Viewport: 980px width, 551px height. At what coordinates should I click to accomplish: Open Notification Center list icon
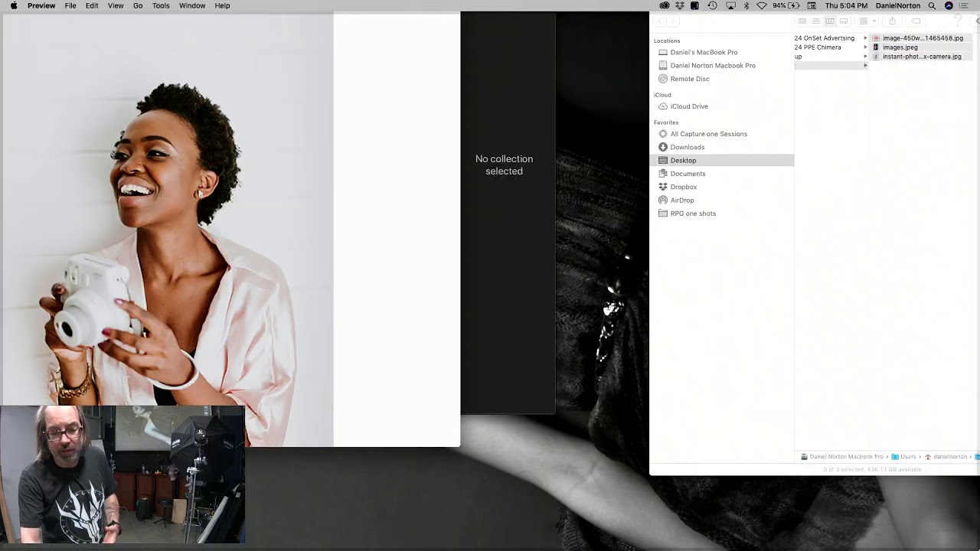tap(964, 5)
